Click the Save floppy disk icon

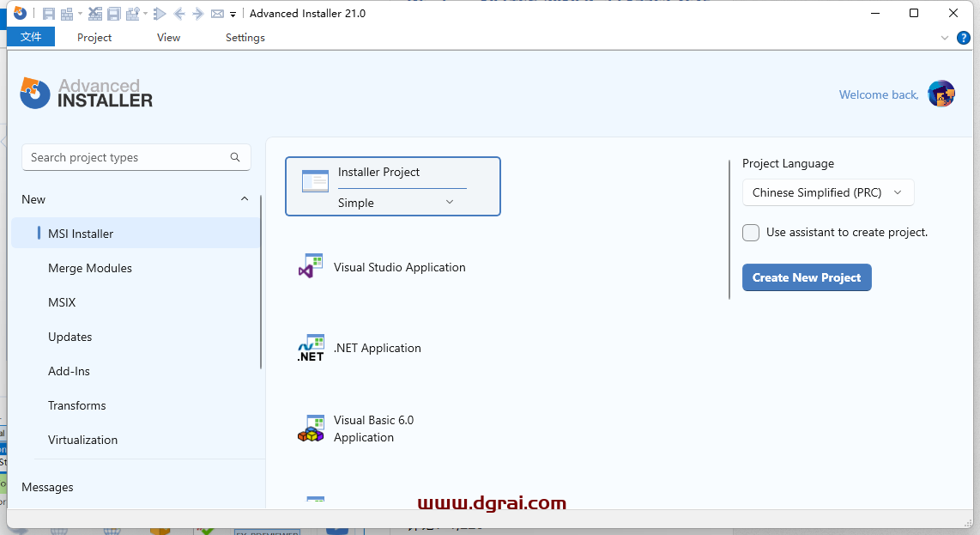tap(49, 14)
